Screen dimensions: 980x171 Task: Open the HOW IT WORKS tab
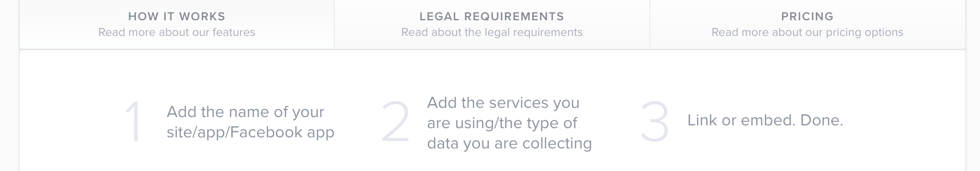tap(177, 24)
